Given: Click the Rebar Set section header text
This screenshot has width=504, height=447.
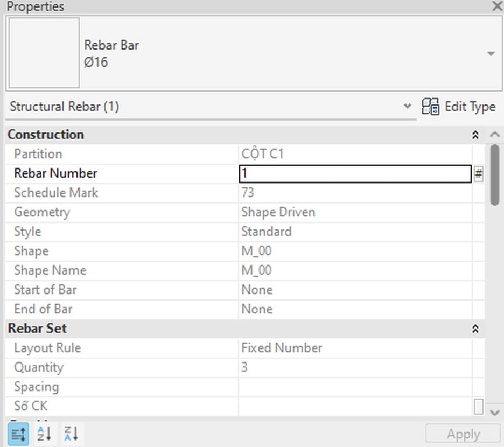Looking at the screenshot, I should pos(37,329).
